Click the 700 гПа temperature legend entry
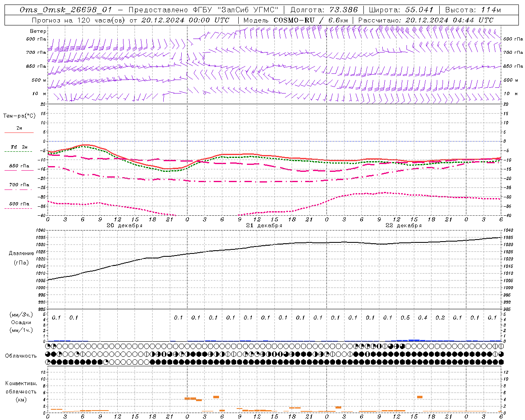525x420 pixels. 19,185
